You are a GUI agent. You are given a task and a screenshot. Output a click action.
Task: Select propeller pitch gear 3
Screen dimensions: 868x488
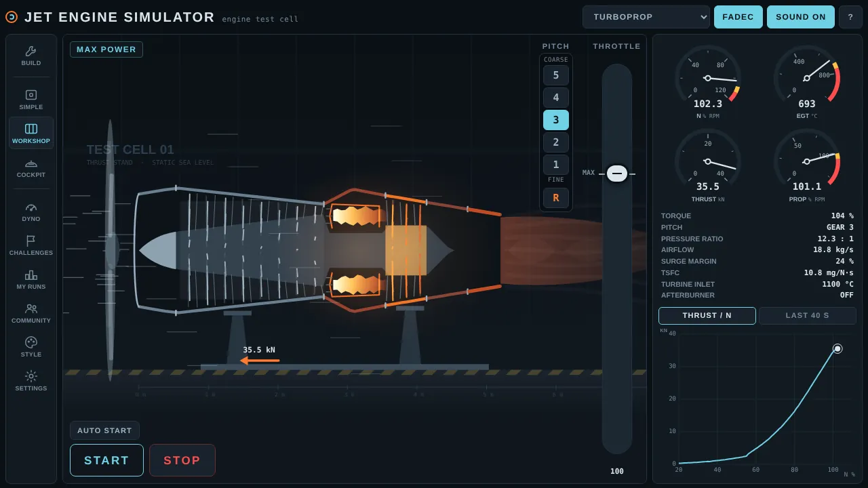tap(556, 120)
